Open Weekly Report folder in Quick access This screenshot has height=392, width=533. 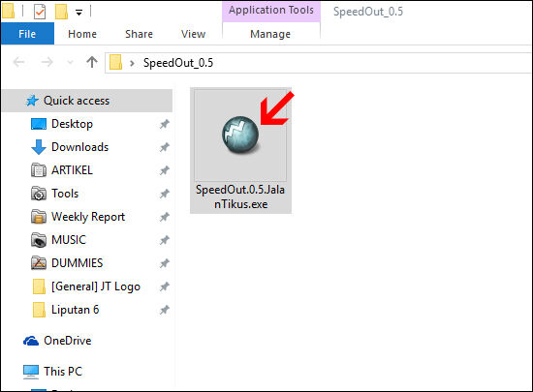coord(88,217)
